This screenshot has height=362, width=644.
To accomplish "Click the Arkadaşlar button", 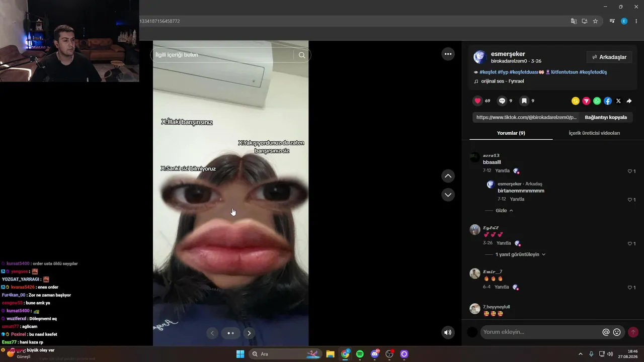I will [609, 57].
